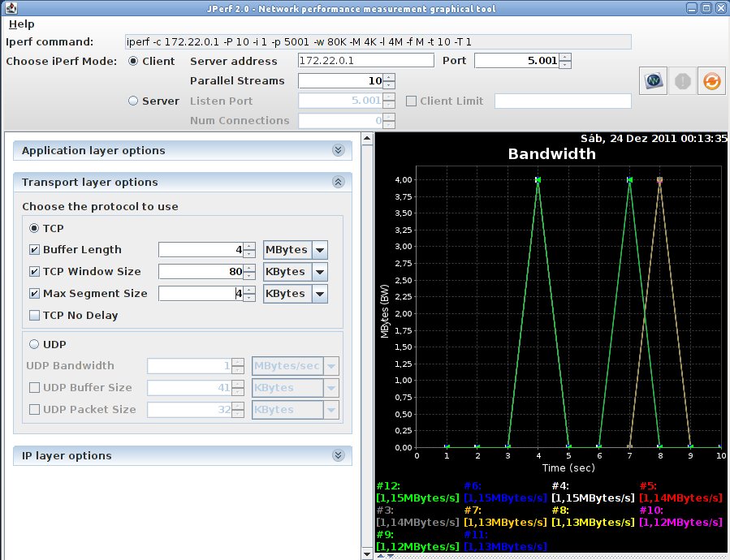730x560 pixels.
Task: Click the orange Restore defaults icon
Action: (x=712, y=81)
